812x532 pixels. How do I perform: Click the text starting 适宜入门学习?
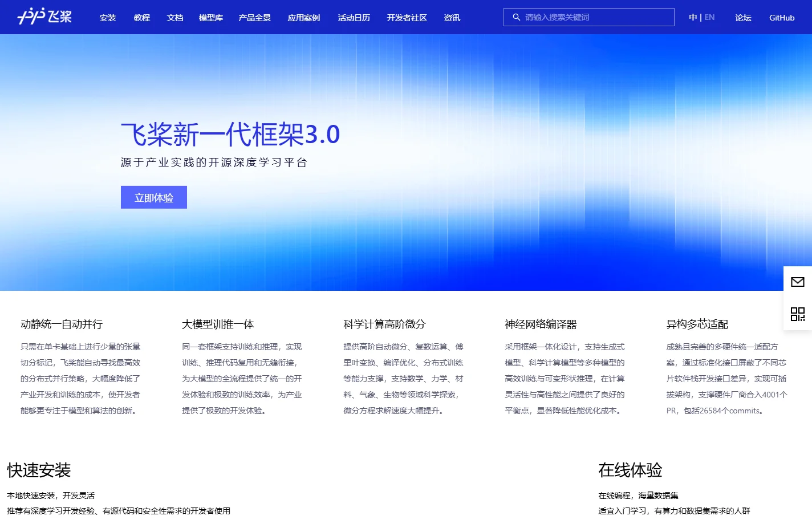click(674, 511)
